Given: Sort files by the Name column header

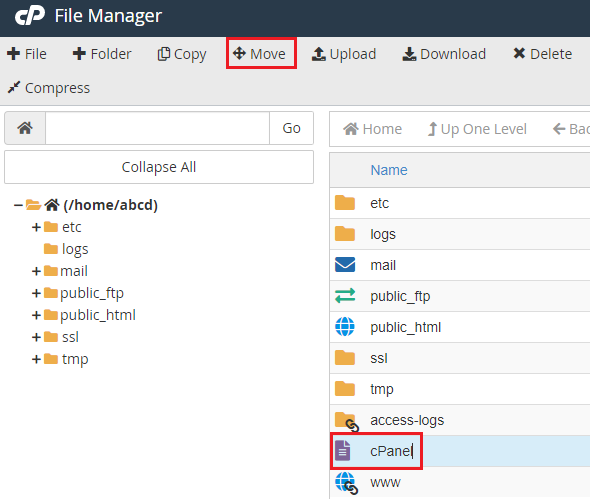Looking at the screenshot, I should 389,170.
